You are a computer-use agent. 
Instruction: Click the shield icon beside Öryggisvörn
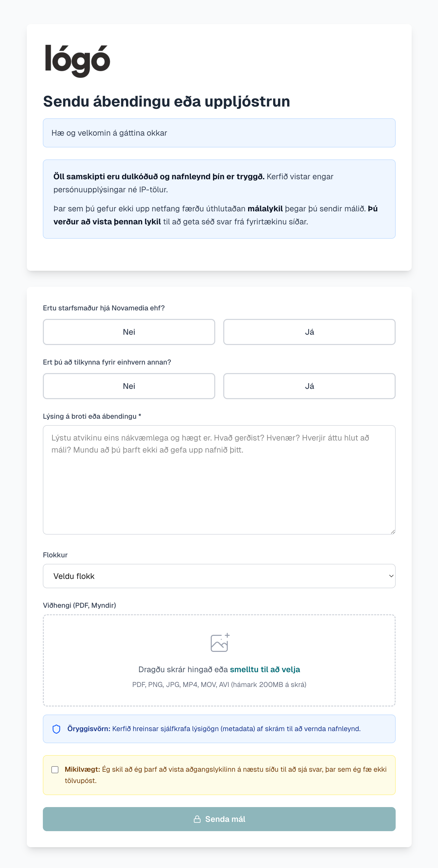(x=57, y=729)
